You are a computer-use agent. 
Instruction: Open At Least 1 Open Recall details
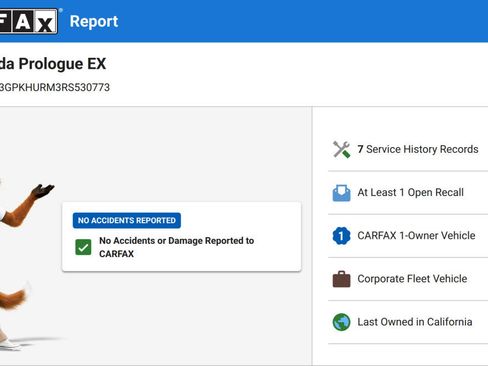click(x=408, y=193)
